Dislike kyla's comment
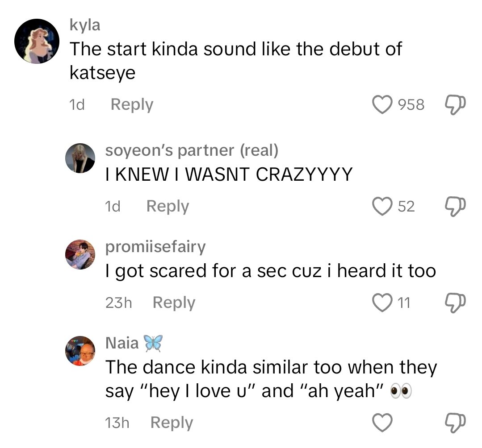The width and height of the screenshot is (482, 448). coord(456,104)
